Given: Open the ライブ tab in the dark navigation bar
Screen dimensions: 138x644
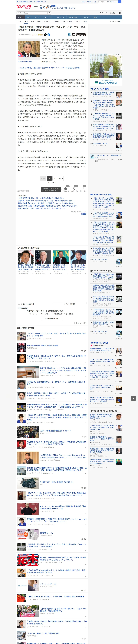Looking at the screenshot, I should (x=37, y=17).
